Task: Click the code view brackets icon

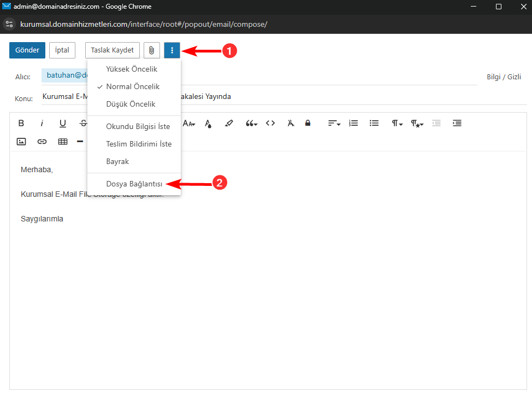Action: click(x=270, y=123)
